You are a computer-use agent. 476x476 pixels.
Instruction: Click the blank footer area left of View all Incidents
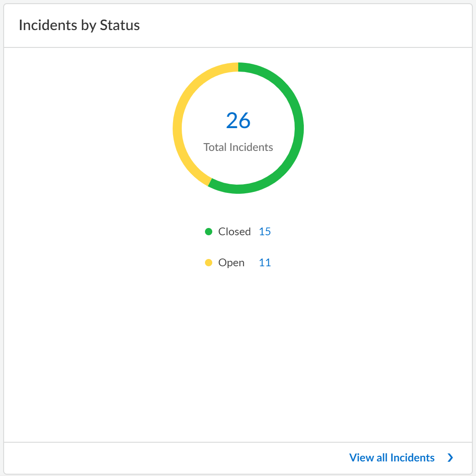(x=173, y=458)
